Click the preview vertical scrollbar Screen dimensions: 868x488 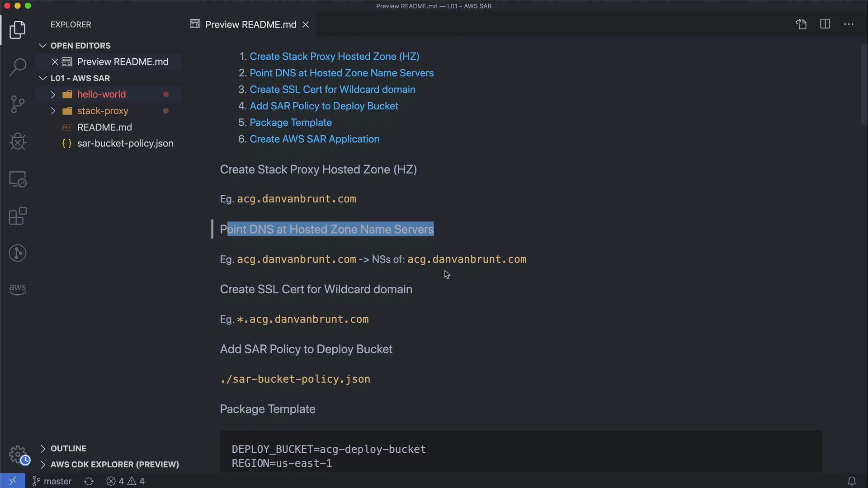[x=863, y=84]
